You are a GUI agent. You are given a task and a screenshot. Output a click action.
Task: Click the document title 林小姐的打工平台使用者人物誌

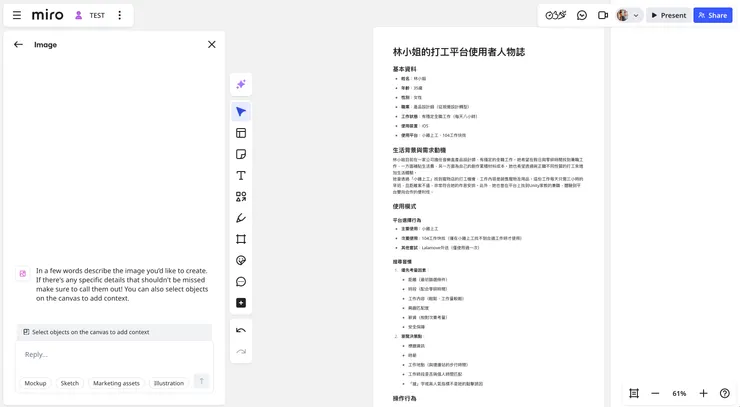(459, 52)
